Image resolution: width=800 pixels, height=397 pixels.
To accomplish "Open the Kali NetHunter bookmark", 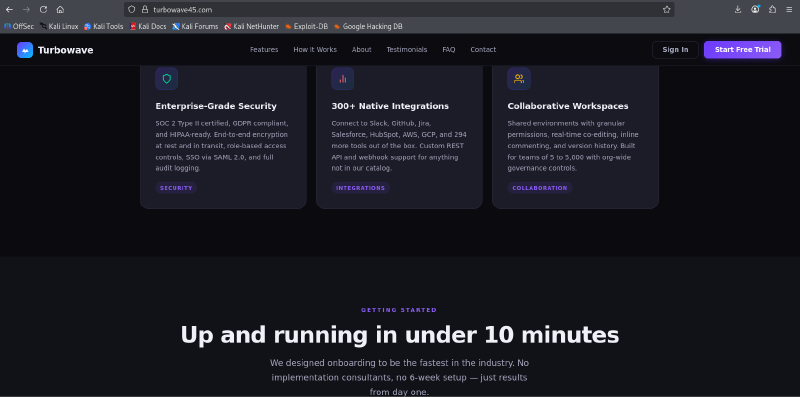I will (x=252, y=26).
